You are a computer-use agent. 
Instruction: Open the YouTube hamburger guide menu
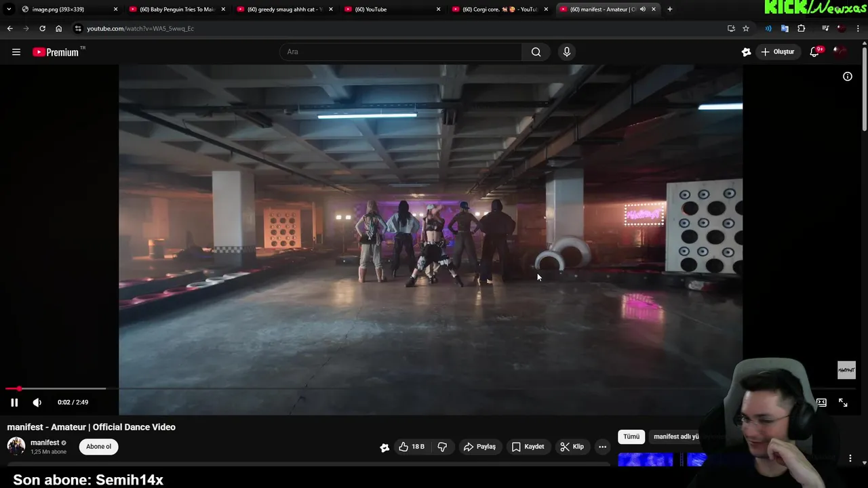pos(16,52)
